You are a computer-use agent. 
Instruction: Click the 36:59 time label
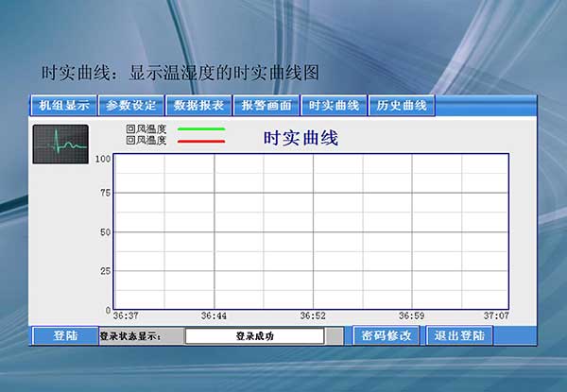(411, 315)
